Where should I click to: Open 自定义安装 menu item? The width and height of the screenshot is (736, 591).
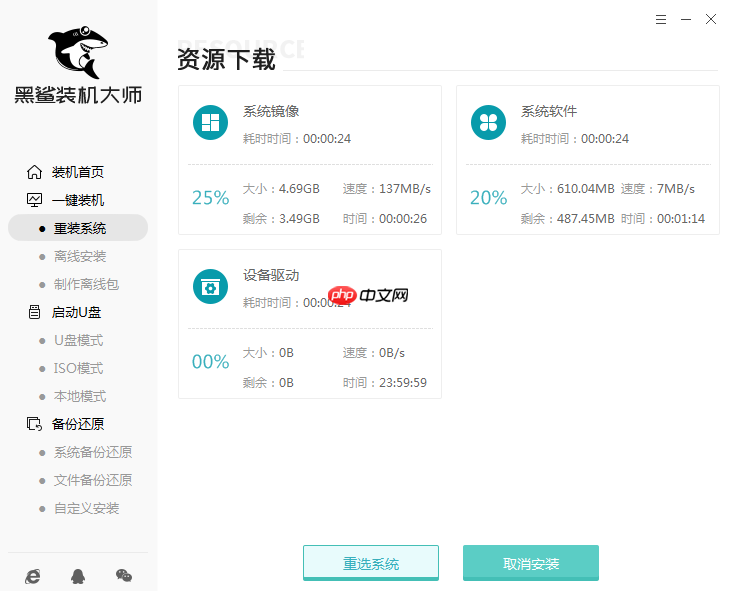click(86, 508)
